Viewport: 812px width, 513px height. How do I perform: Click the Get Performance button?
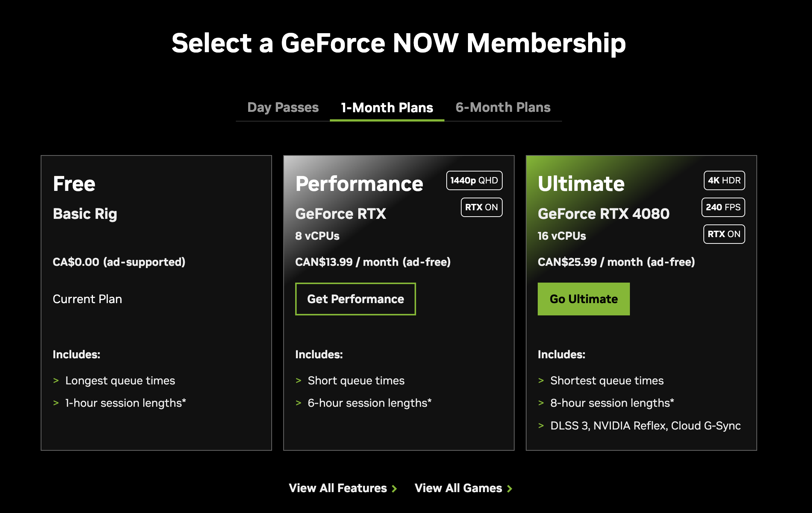tap(355, 299)
